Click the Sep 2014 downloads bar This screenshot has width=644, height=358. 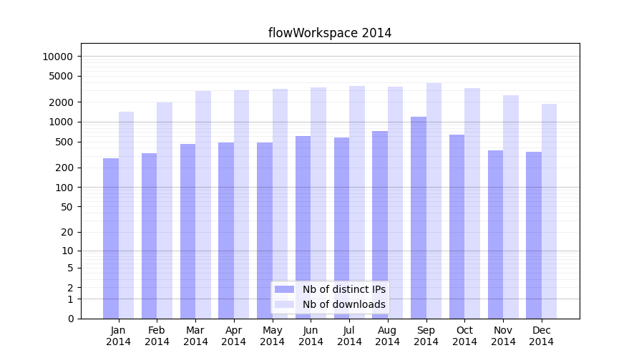point(434,200)
